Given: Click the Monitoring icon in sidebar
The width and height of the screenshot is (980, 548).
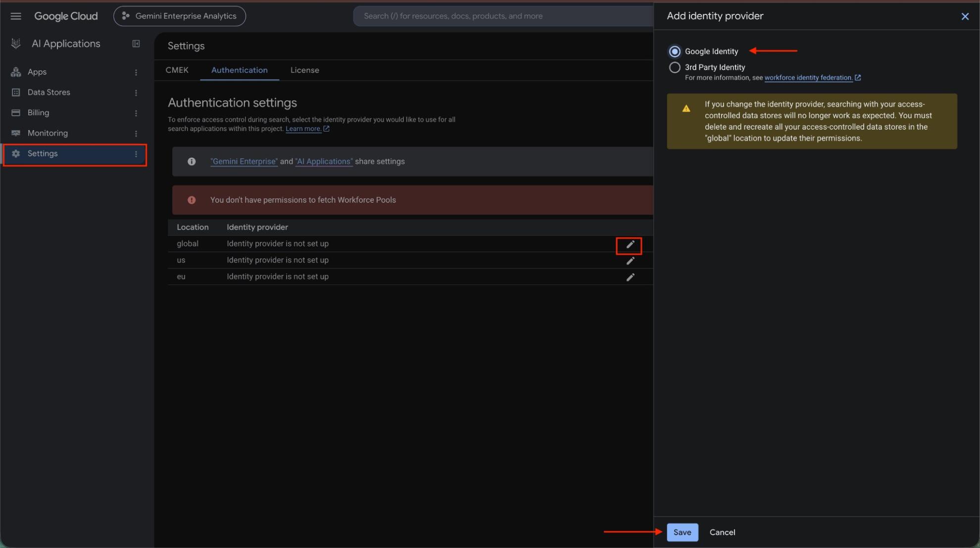Looking at the screenshot, I should 16,133.
